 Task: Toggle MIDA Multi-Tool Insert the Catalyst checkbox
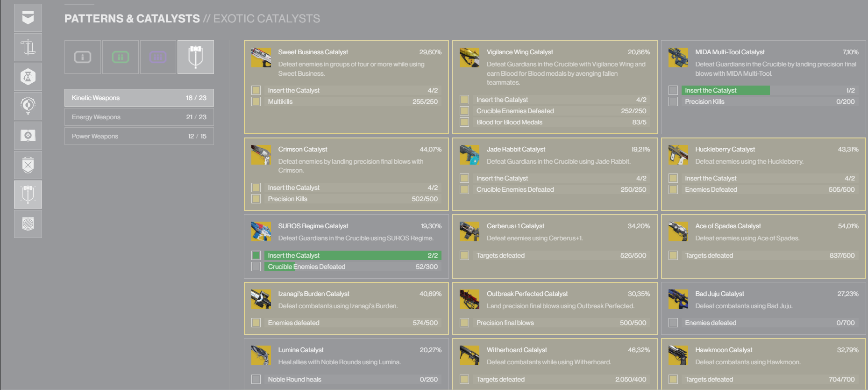point(673,90)
